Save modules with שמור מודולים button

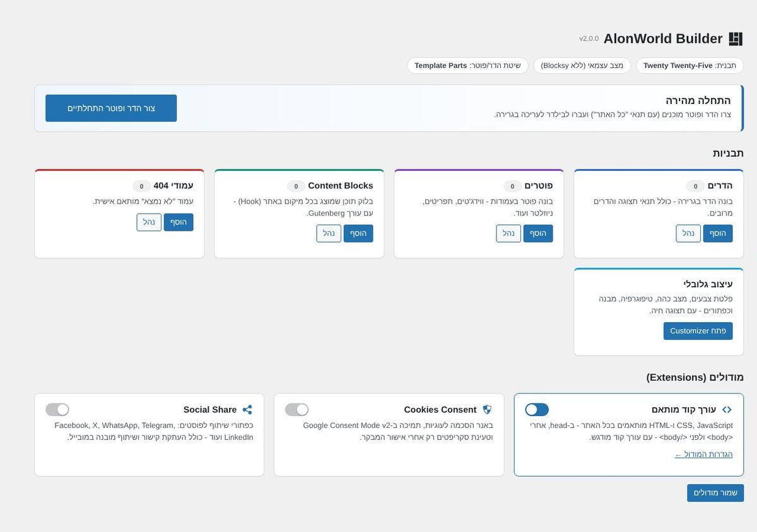click(x=715, y=493)
